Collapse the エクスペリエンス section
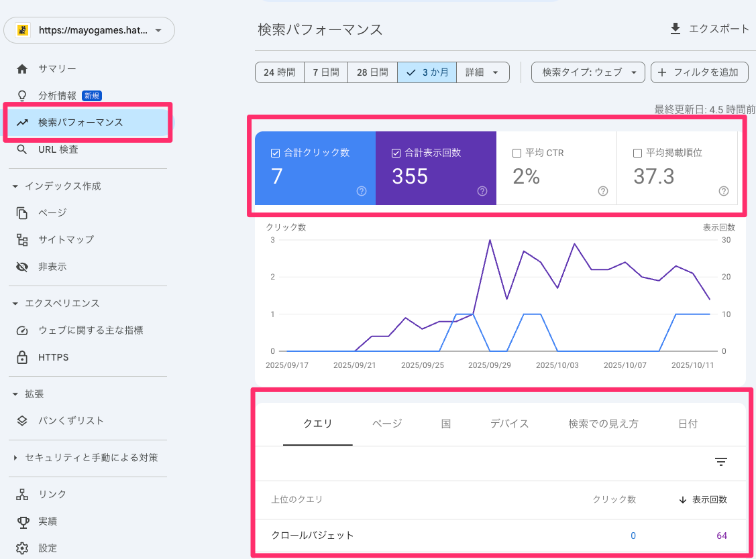This screenshot has height=559, width=756. pos(15,304)
